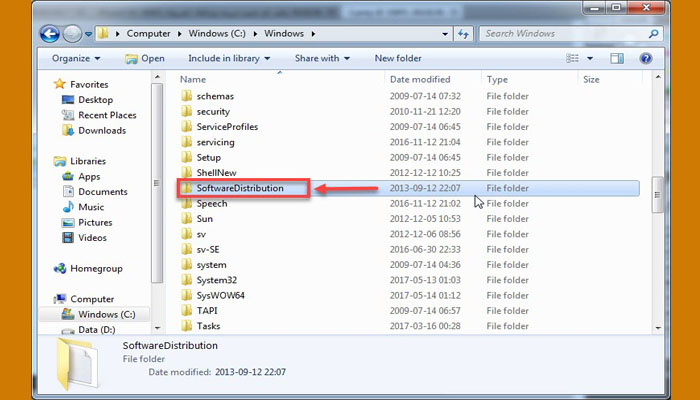Select the SoftwareDistribution folder row
Screen dimensions: 700x400
(x=240, y=188)
